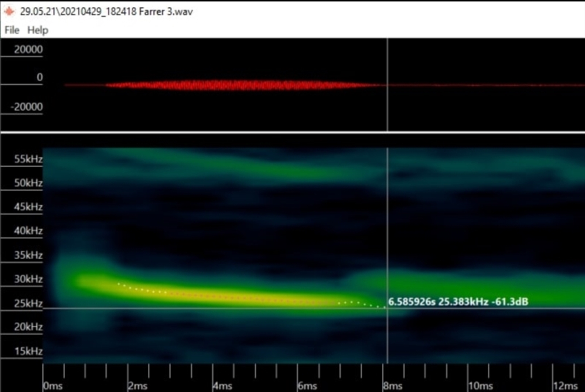
Task: Open the Help menu
Action: point(38,30)
